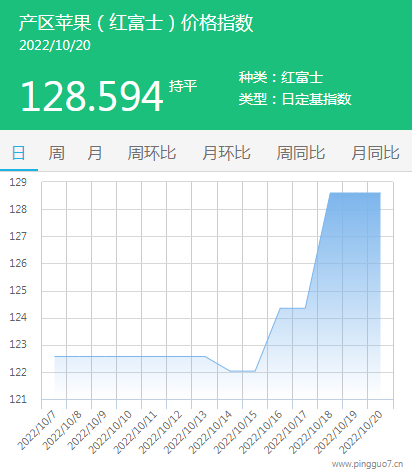The height and width of the screenshot is (474, 412).
Task: Click the chart plateau at 128.6
Action: (355, 193)
